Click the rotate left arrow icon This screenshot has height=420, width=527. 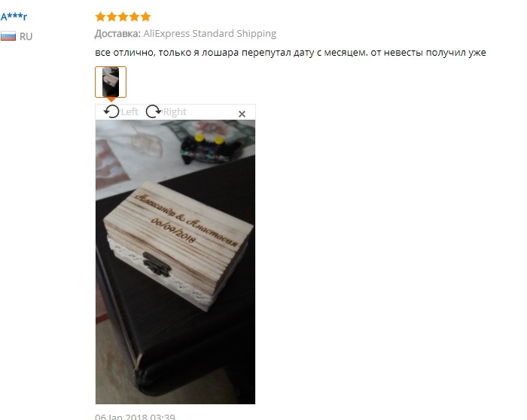click(111, 111)
